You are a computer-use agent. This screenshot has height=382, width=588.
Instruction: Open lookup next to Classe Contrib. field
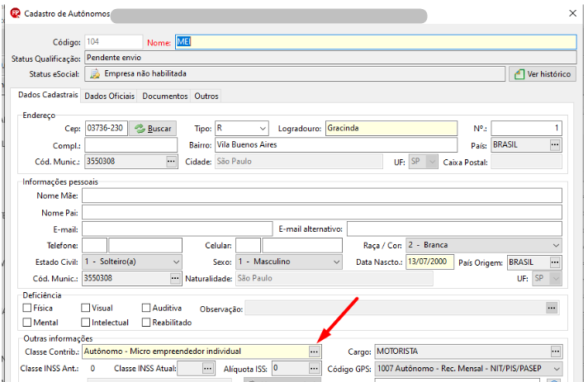314,351
